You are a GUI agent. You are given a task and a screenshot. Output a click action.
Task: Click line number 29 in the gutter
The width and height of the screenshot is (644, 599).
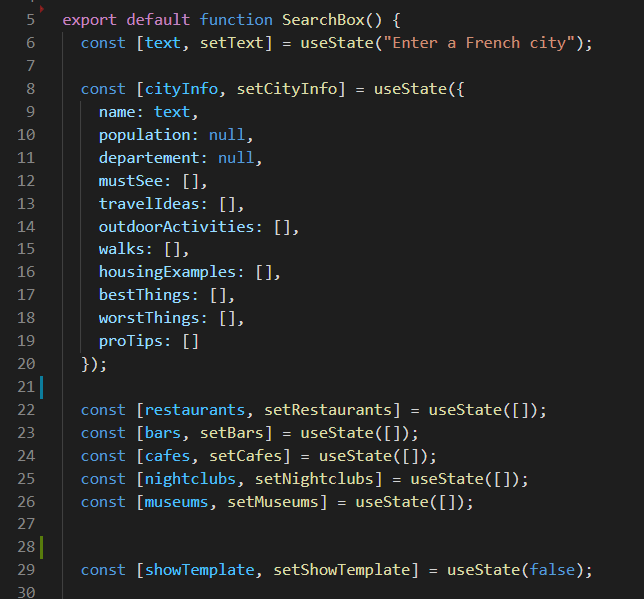26,571
